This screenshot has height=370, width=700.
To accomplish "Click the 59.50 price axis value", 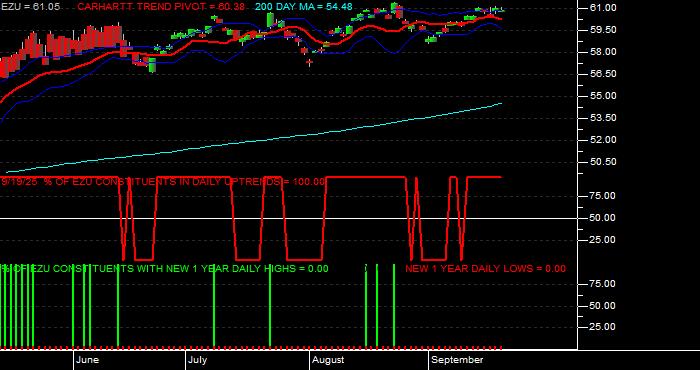I will pyautogui.click(x=604, y=30).
